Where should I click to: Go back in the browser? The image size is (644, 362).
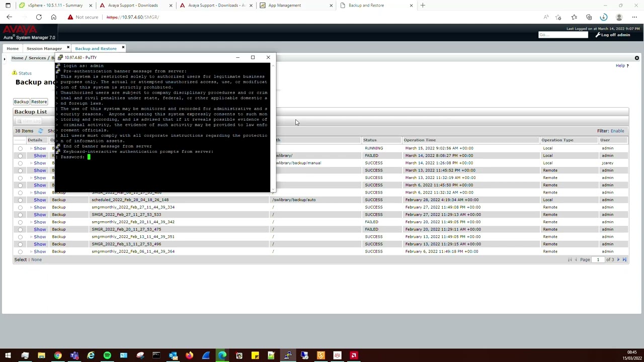[9, 17]
